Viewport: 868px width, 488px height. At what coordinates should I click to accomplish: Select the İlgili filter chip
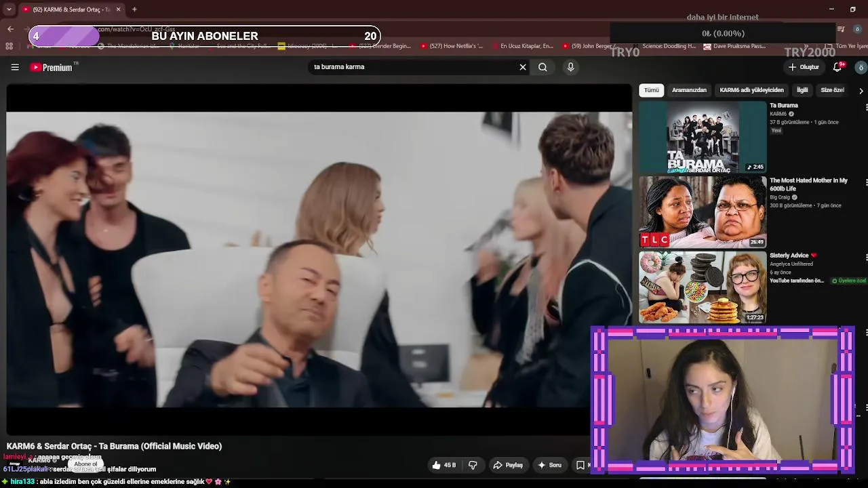pyautogui.click(x=802, y=90)
